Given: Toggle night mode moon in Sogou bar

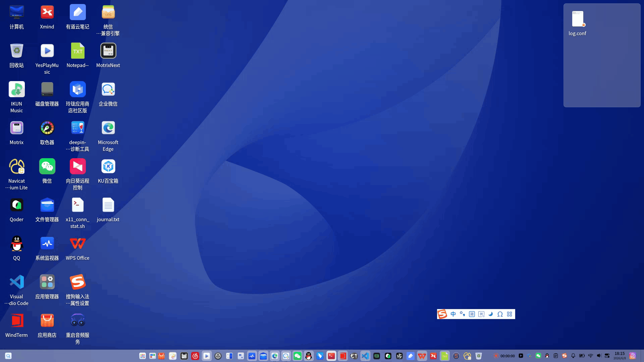Looking at the screenshot, I should click(491, 314).
